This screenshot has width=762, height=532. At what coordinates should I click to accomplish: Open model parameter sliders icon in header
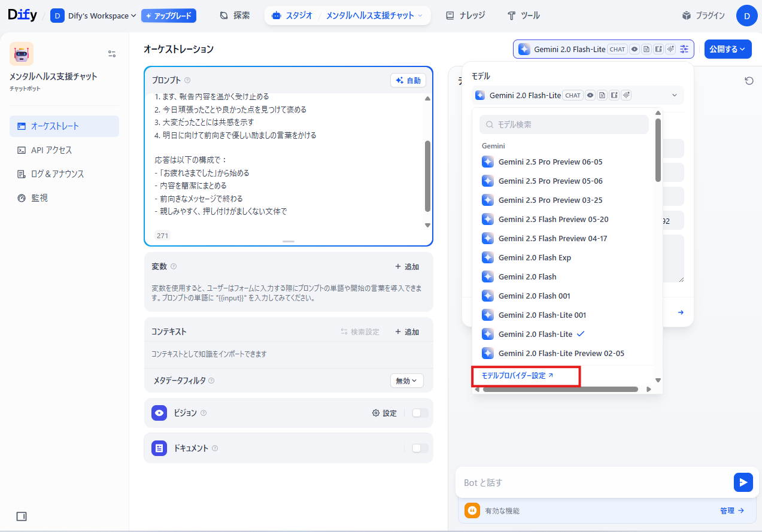[684, 49]
